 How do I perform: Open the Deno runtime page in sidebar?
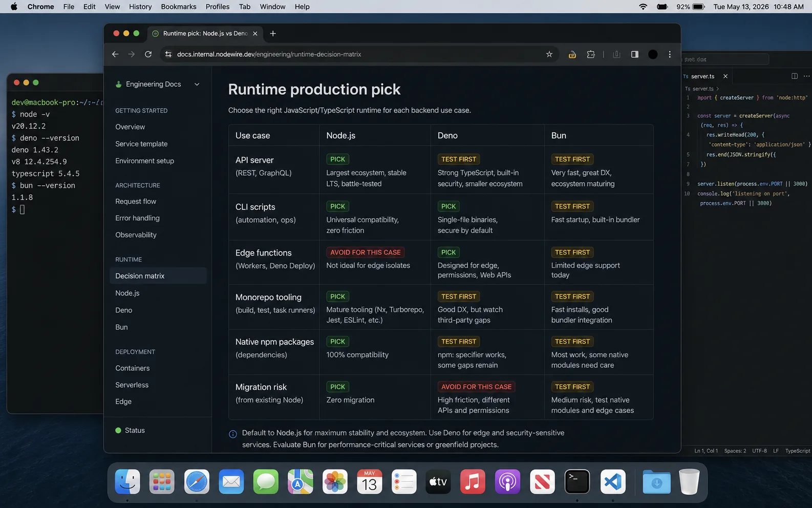point(124,310)
